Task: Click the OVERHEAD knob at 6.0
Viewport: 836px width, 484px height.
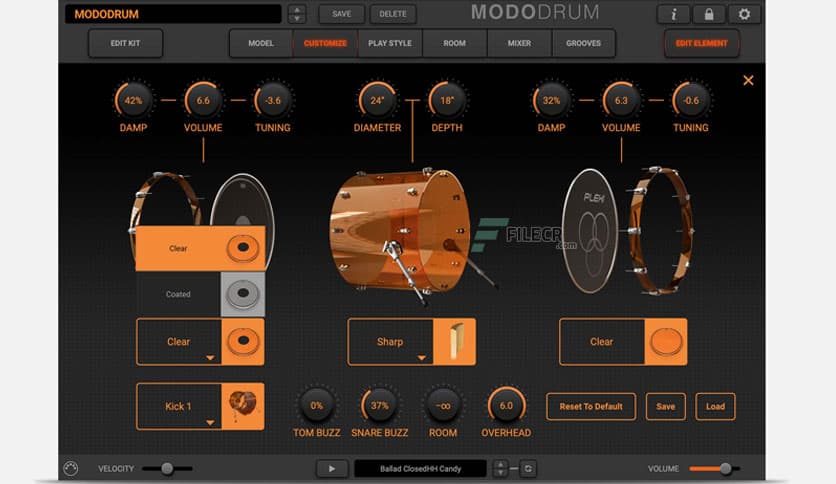Action: point(506,406)
